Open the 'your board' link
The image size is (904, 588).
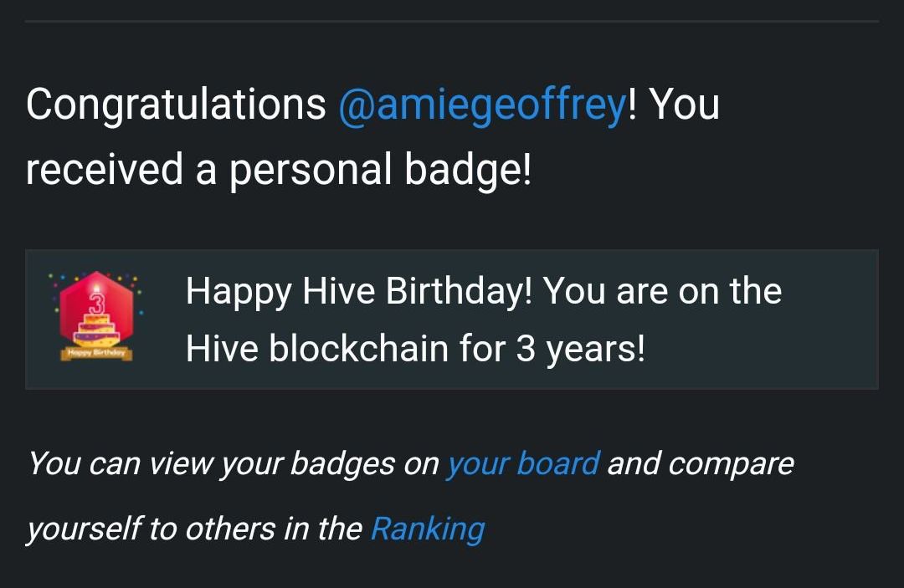coord(523,464)
